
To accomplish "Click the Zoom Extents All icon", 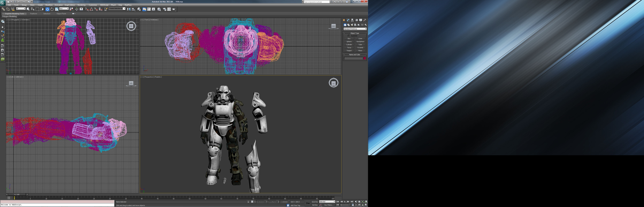I will point(366,202).
